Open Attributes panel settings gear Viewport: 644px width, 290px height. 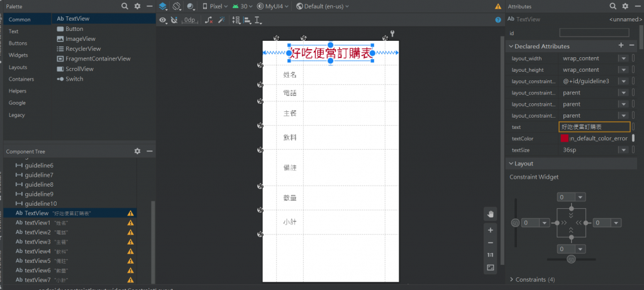coord(625,6)
